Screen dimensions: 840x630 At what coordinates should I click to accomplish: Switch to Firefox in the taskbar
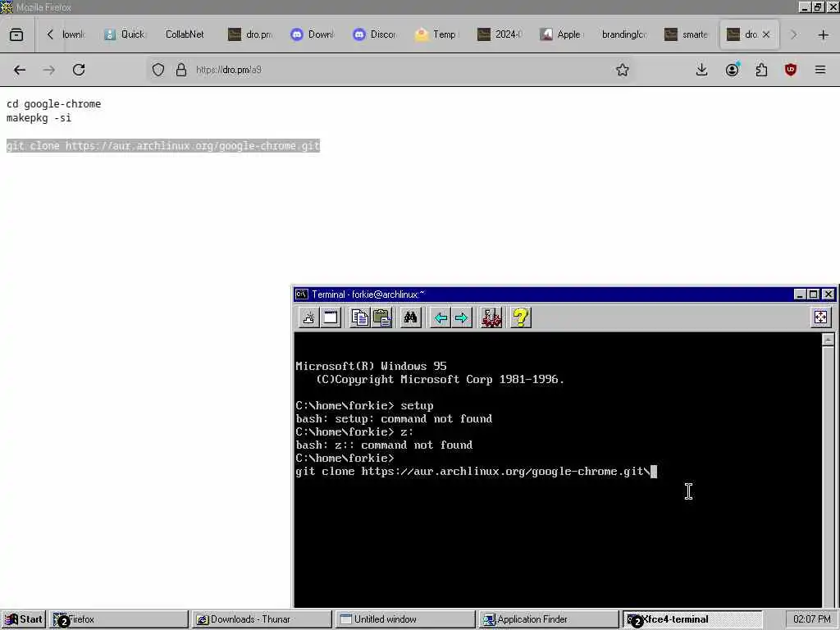pos(119,619)
